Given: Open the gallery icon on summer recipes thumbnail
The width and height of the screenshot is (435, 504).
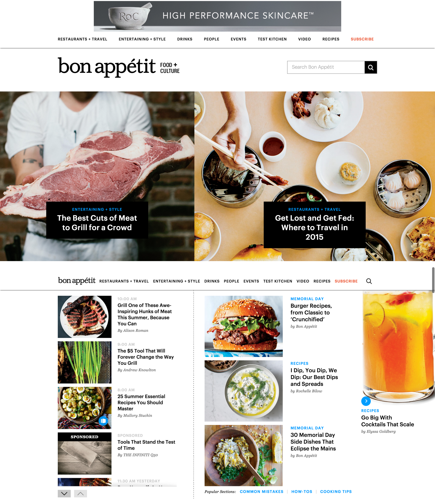Looking at the screenshot, I should (x=103, y=421).
